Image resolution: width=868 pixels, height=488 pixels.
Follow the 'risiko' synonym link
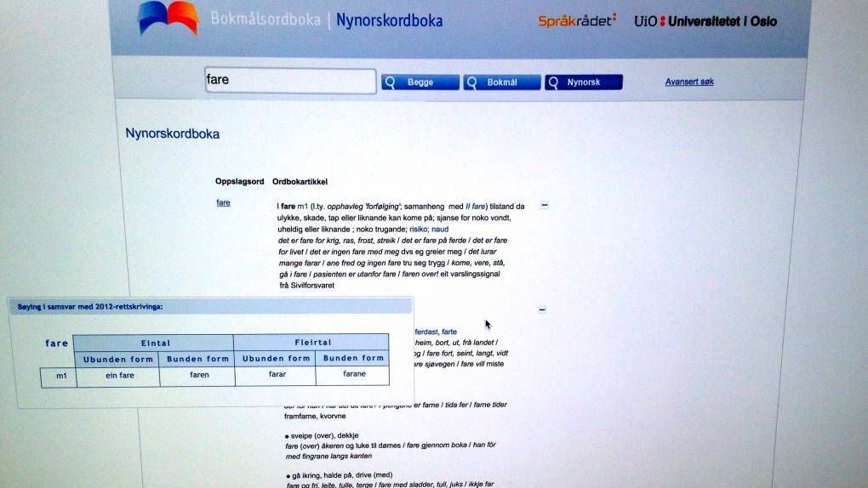point(418,229)
